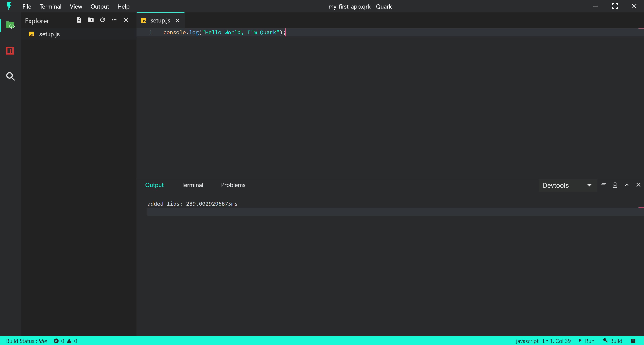Image resolution: width=644 pixels, height=345 pixels.
Task: Create a new file in Explorer
Action: coord(79,20)
